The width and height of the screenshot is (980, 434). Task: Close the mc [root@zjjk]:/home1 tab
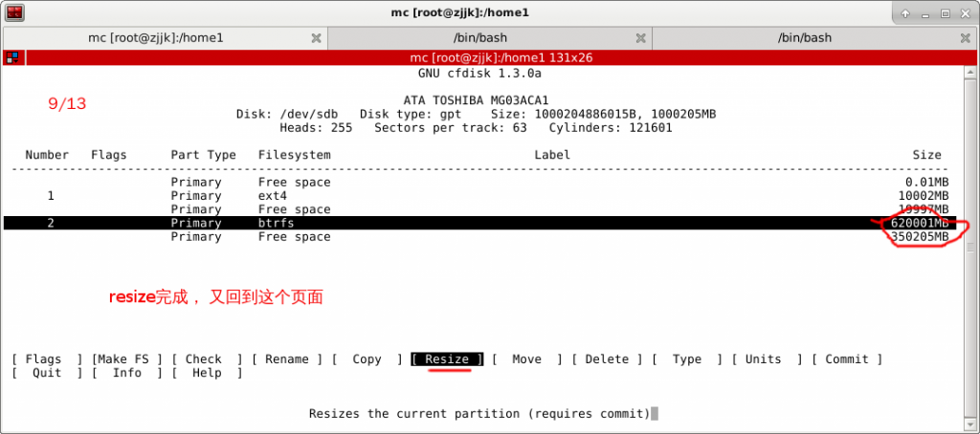[x=317, y=38]
